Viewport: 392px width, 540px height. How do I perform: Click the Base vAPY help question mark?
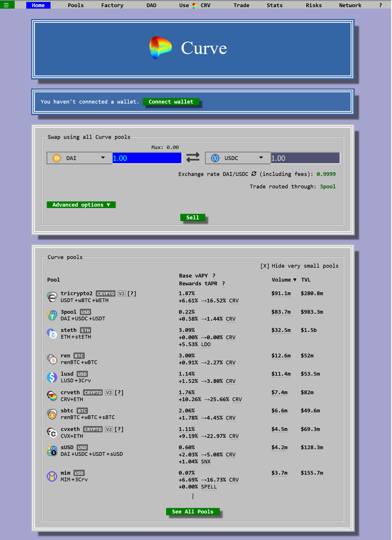coord(214,276)
